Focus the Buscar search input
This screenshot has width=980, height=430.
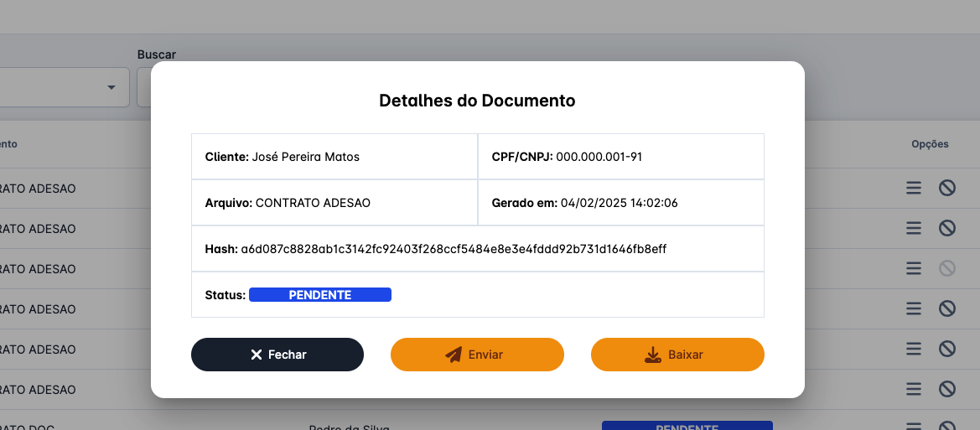(144, 88)
